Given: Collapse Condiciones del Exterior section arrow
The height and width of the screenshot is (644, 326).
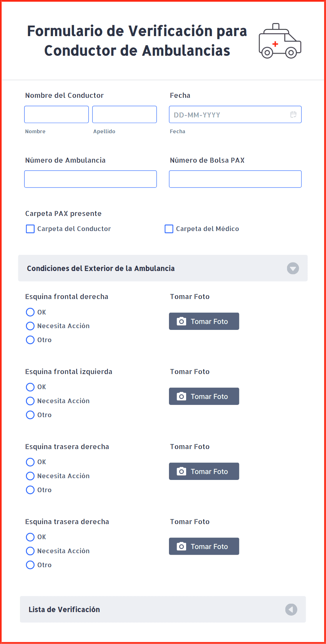Looking at the screenshot, I should [x=293, y=268].
